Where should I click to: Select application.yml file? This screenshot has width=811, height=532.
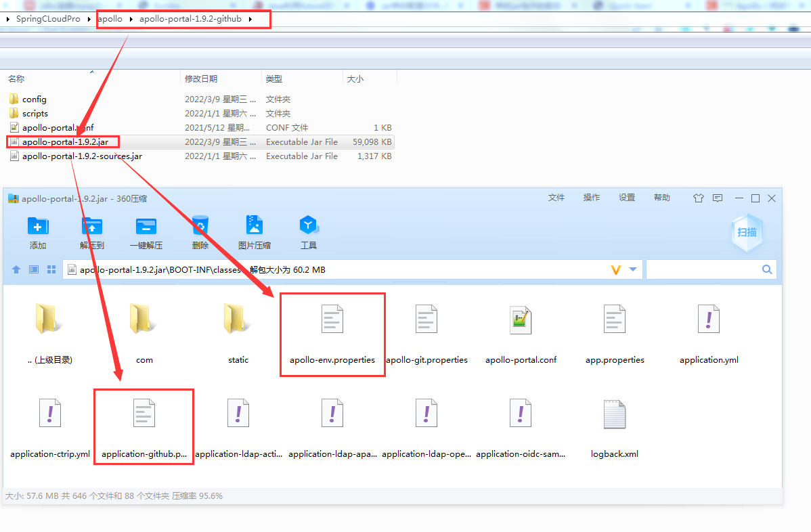click(x=709, y=334)
